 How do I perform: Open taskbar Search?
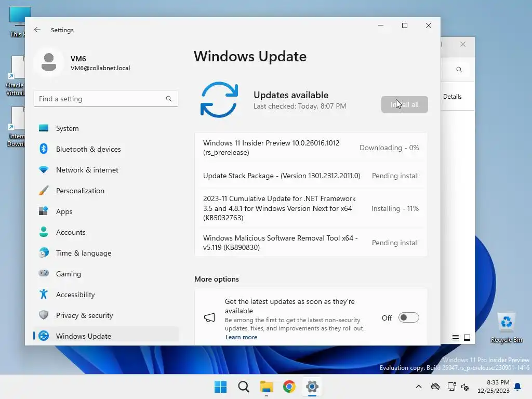[244, 387]
